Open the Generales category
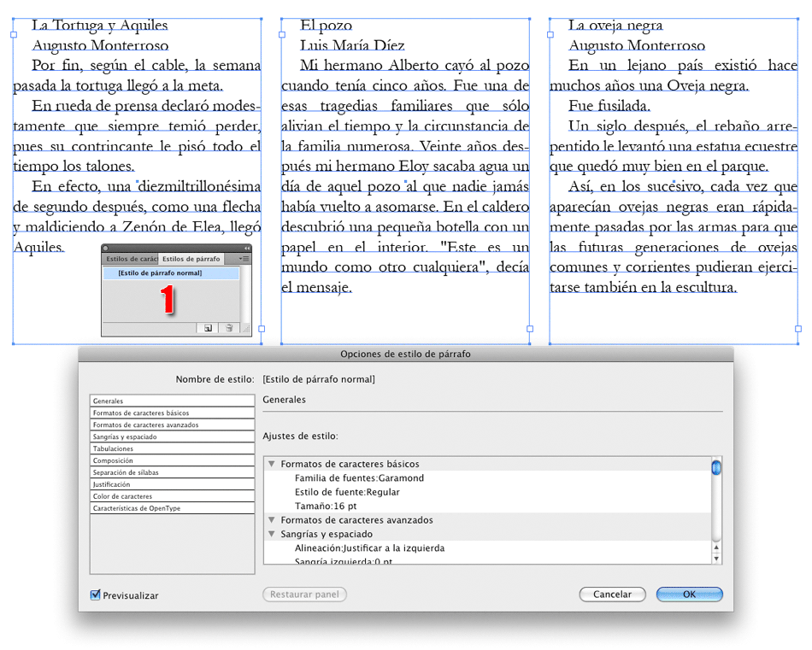This screenshot has height=650, width=812. click(x=172, y=401)
